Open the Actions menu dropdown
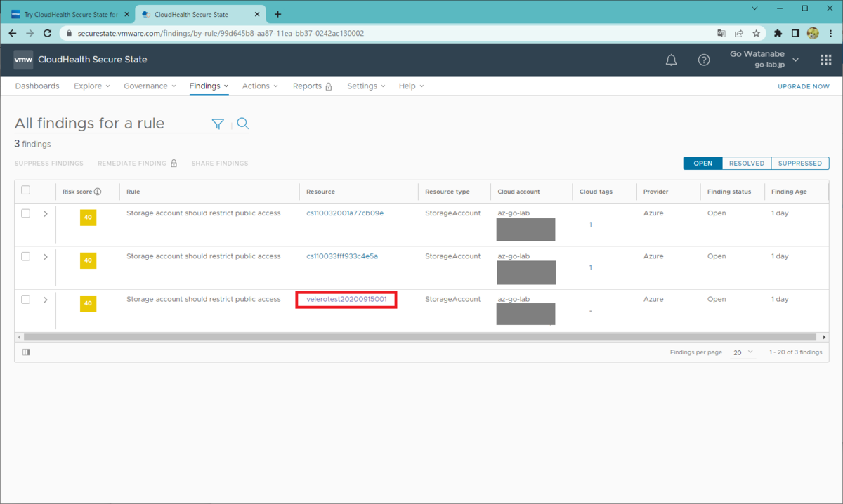The image size is (843, 504). tap(260, 86)
